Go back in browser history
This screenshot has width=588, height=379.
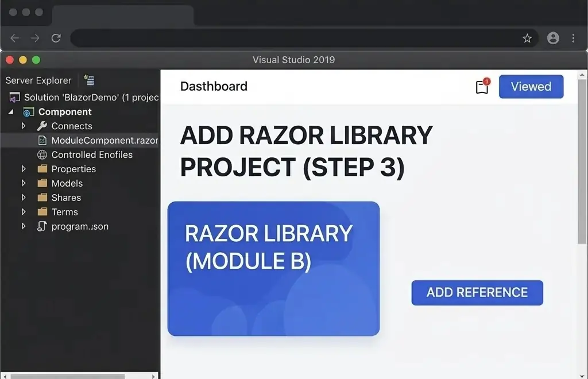[x=14, y=38]
